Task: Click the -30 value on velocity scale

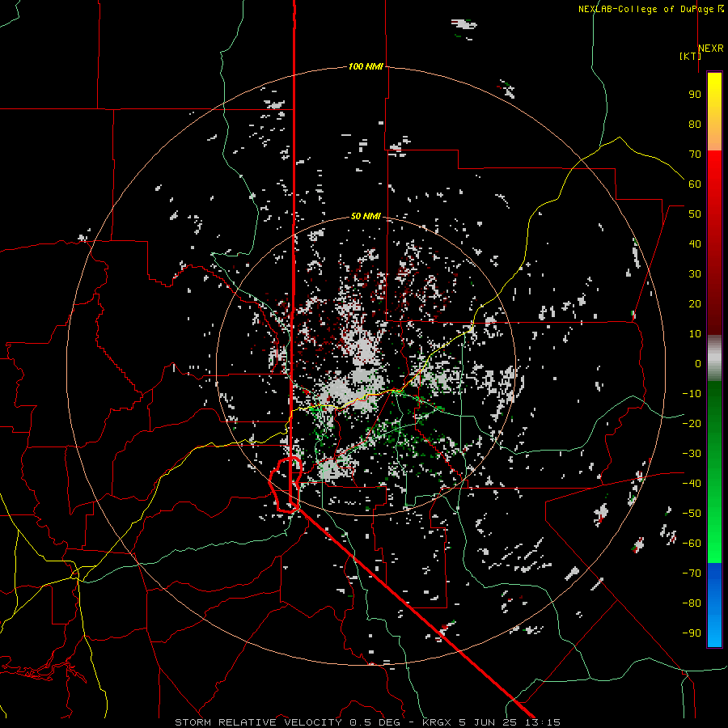Action: (x=692, y=454)
